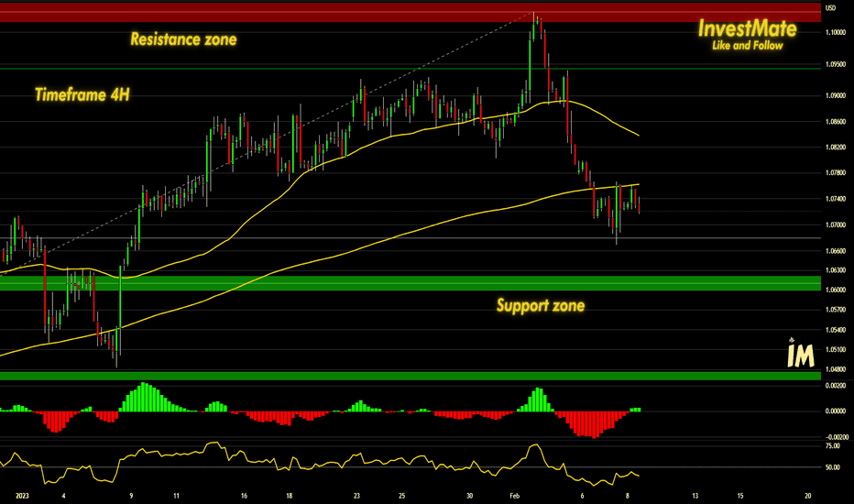Select the 20 date label on time axis
The width and height of the screenshot is (854, 504).
807,496
